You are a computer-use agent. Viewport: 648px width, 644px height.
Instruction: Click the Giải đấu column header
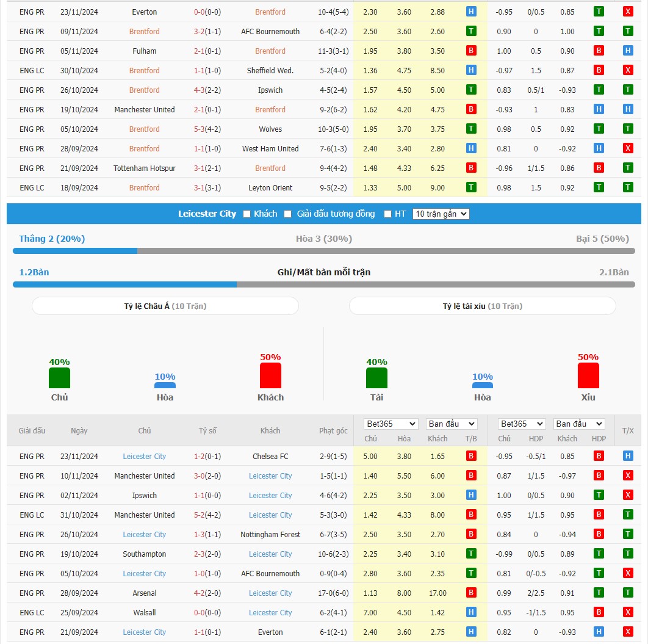coord(32,431)
